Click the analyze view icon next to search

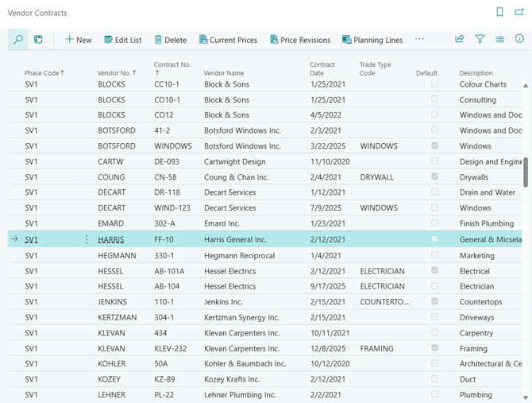[38, 40]
